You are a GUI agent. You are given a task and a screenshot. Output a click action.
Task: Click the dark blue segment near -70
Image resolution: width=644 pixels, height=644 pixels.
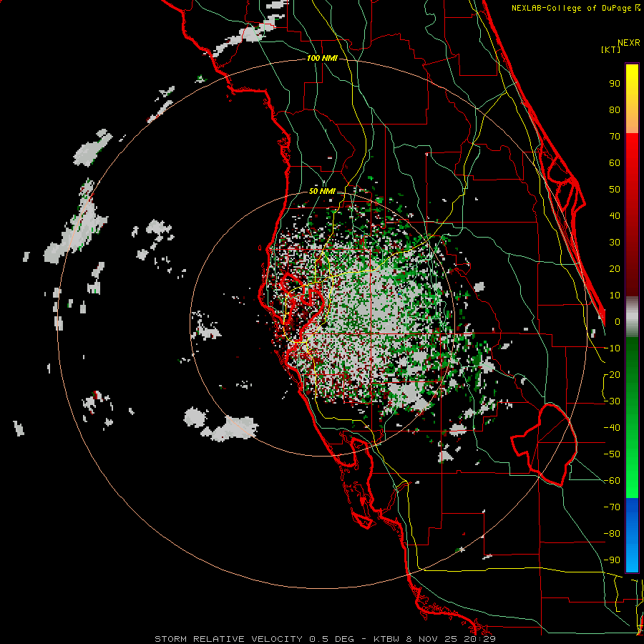(632, 507)
